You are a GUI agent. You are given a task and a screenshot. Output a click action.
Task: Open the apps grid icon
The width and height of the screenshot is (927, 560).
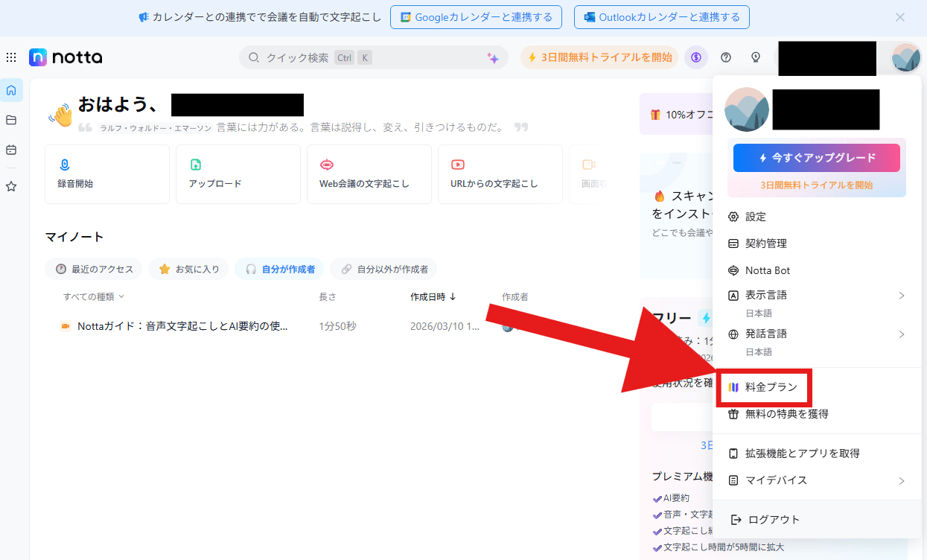click(x=11, y=57)
